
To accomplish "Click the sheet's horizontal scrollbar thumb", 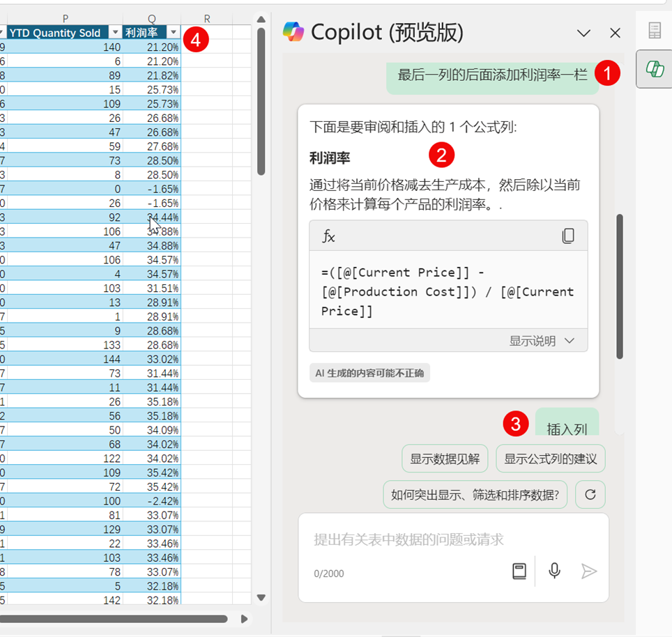I will (x=113, y=619).
